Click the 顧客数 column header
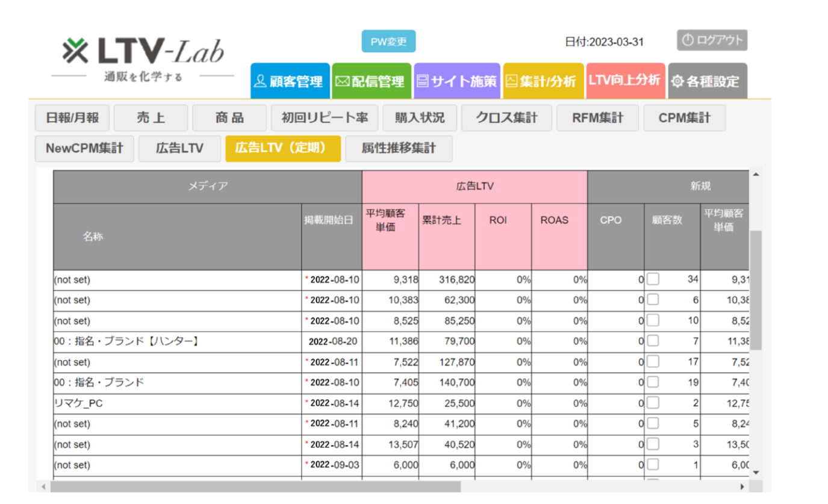Viewport: 828px width, 504px height. pyautogui.click(x=673, y=237)
